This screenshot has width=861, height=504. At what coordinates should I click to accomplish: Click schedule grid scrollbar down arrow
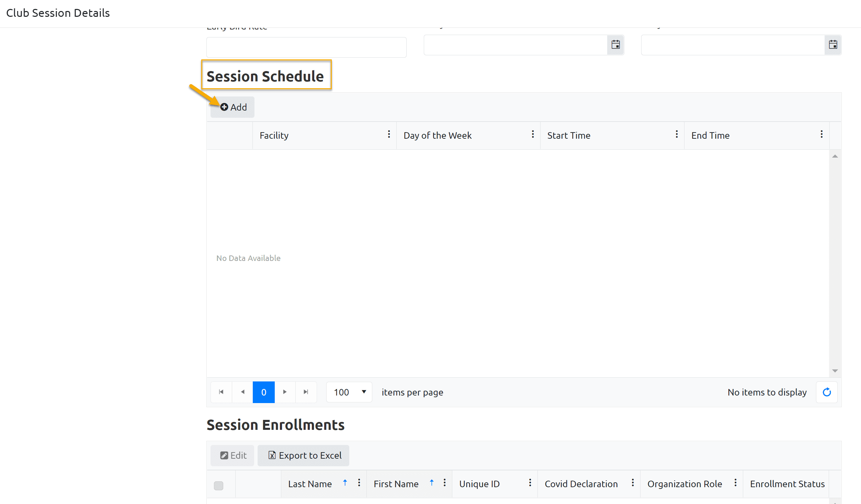point(835,371)
